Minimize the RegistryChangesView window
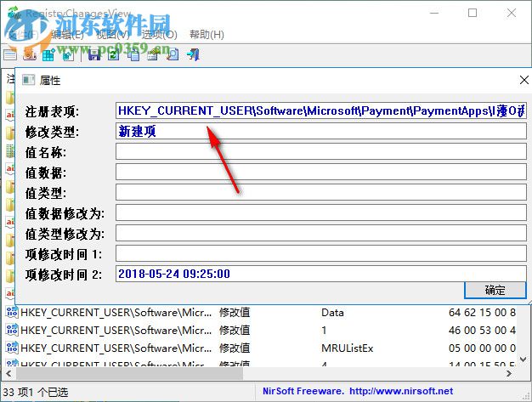The image size is (532, 402). tap(434, 13)
